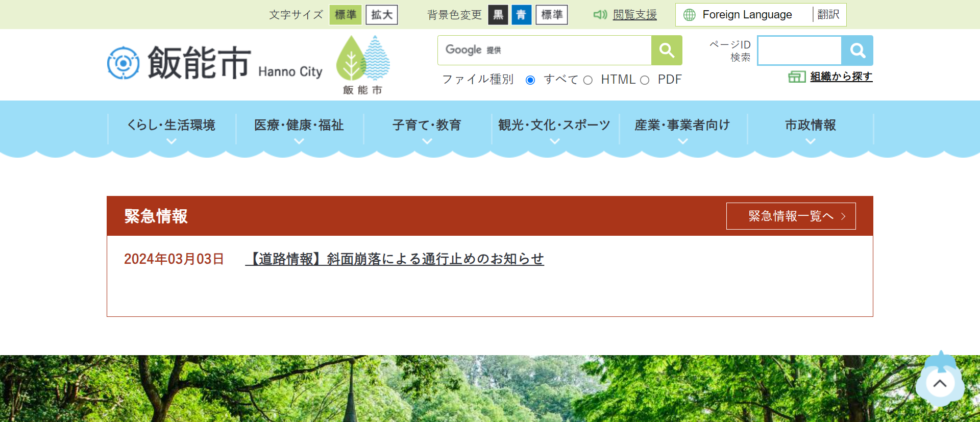Click the 飯能市 Hanno City site title

pos(235,63)
